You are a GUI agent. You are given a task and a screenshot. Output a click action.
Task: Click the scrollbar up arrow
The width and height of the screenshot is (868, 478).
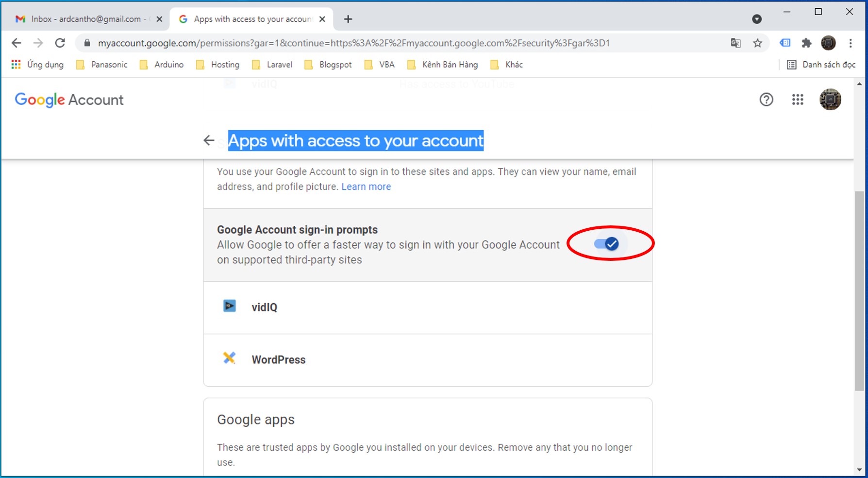(859, 84)
